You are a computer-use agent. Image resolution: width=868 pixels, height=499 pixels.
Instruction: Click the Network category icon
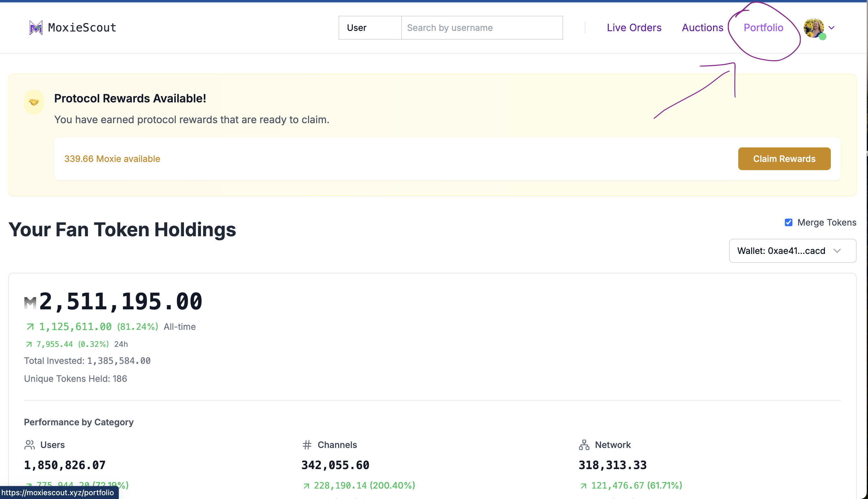[x=584, y=445]
